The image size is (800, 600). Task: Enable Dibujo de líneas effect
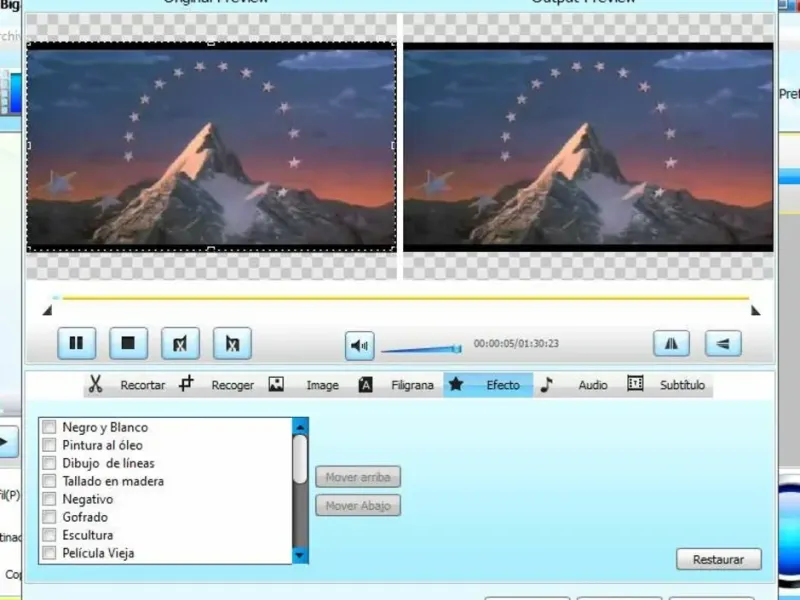(x=49, y=463)
